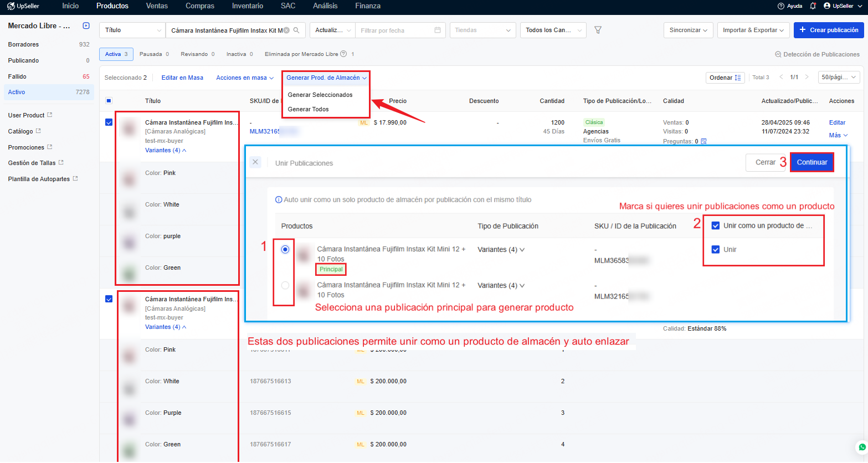Viewport: 868px width, 463px height.
Task: Open the Título search-type dropdown
Action: coord(132,30)
